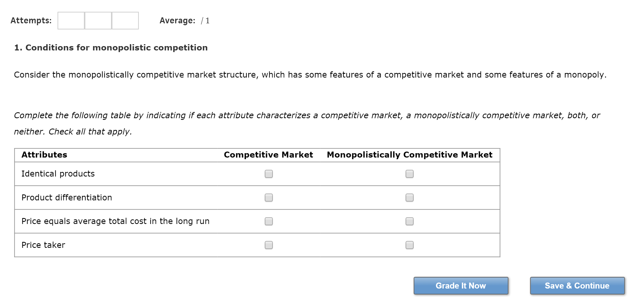Click the Grade It Now button
The width and height of the screenshot is (644, 301).
461,286
